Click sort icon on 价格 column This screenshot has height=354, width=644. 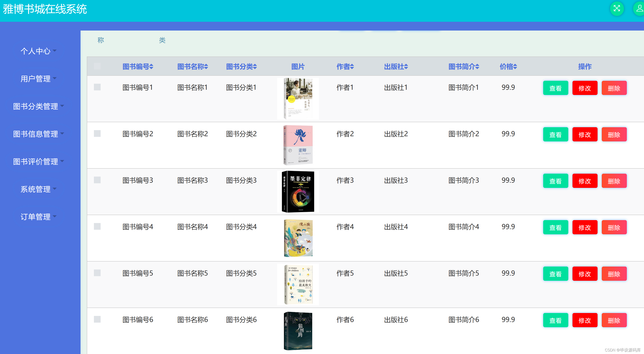(516, 67)
